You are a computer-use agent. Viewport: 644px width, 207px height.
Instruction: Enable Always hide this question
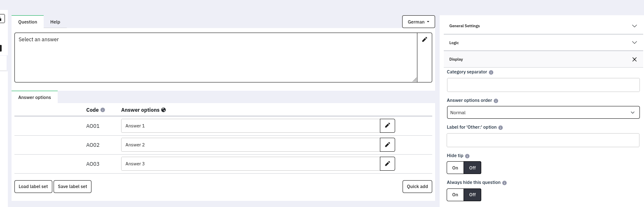(x=455, y=195)
